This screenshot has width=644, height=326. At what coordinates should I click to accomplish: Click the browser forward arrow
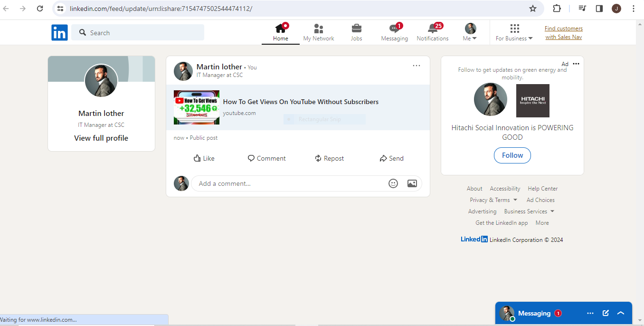pyautogui.click(x=23, y=9)
